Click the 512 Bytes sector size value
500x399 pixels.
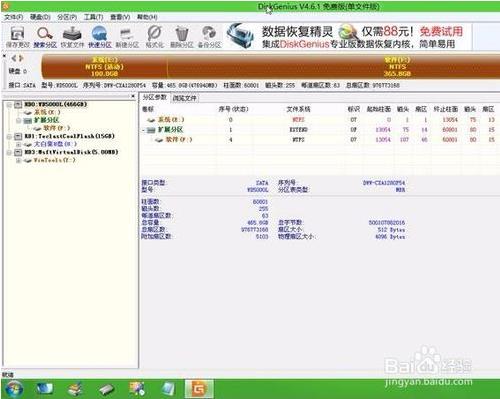click(391, 230)
